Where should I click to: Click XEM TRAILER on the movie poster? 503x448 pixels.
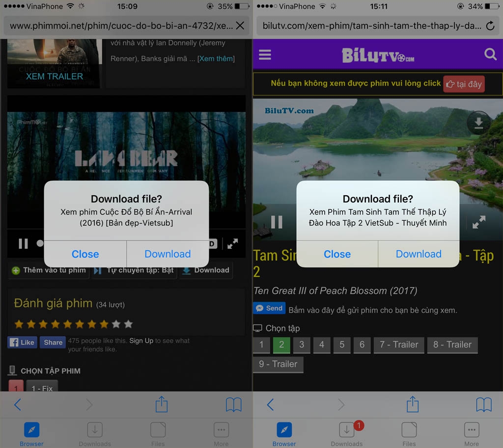coord(54,76)
